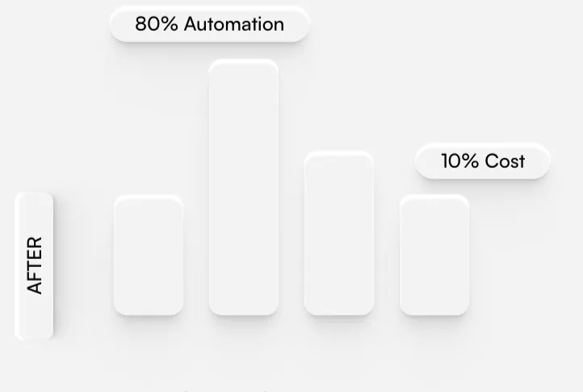Click the tallest bar in the chart
The width and height of the screenshot is (583, 392).
(x=244, y=187)
